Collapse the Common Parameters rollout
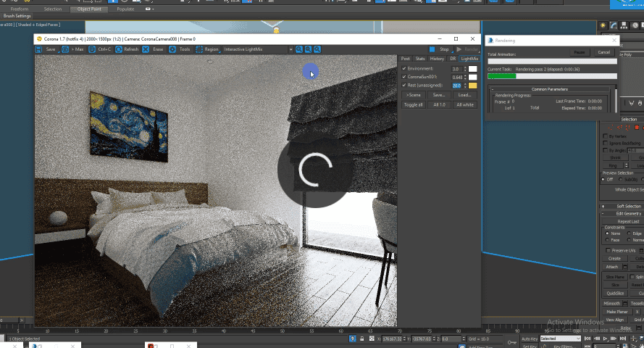 click(550, 89)
